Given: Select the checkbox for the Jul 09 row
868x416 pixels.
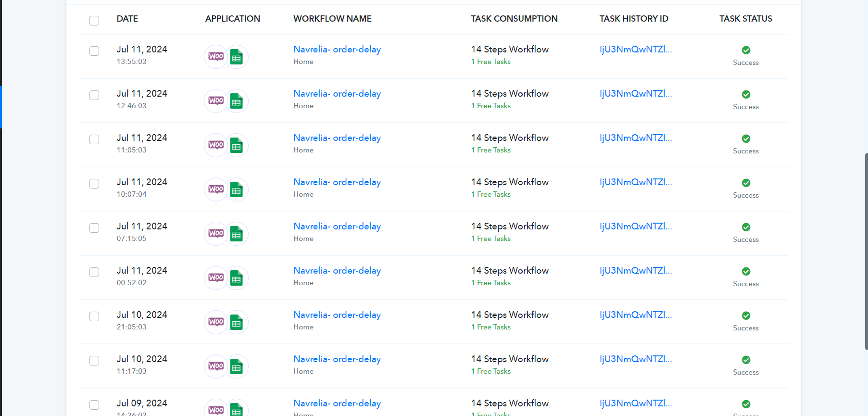Looking at the screenshot, I should (94, 405).
